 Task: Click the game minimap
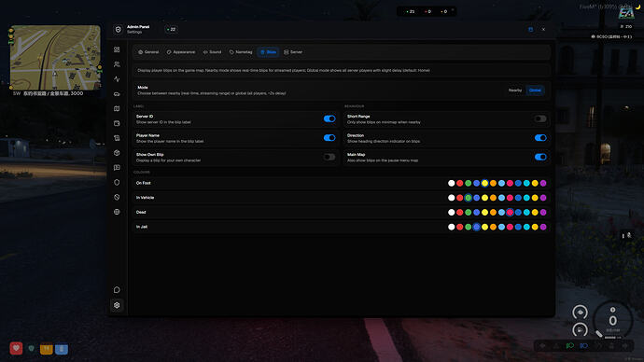tap(55, 58)
